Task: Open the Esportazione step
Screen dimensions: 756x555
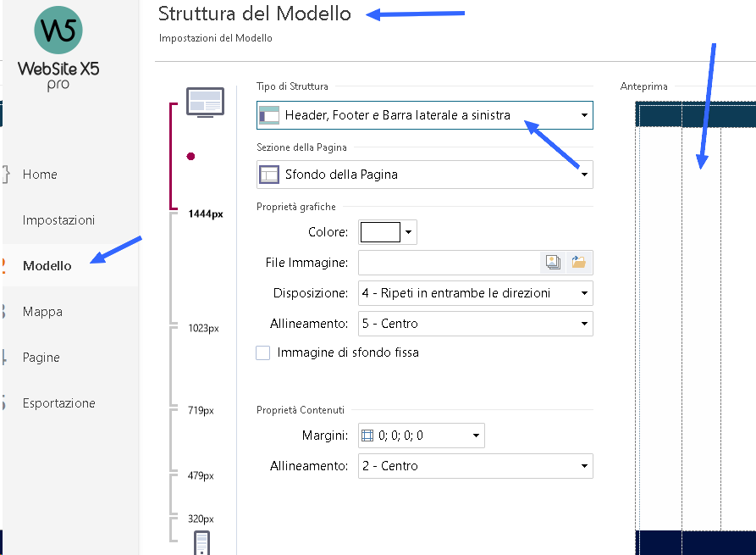Action: pyautogui.click(x=58, y=403)
